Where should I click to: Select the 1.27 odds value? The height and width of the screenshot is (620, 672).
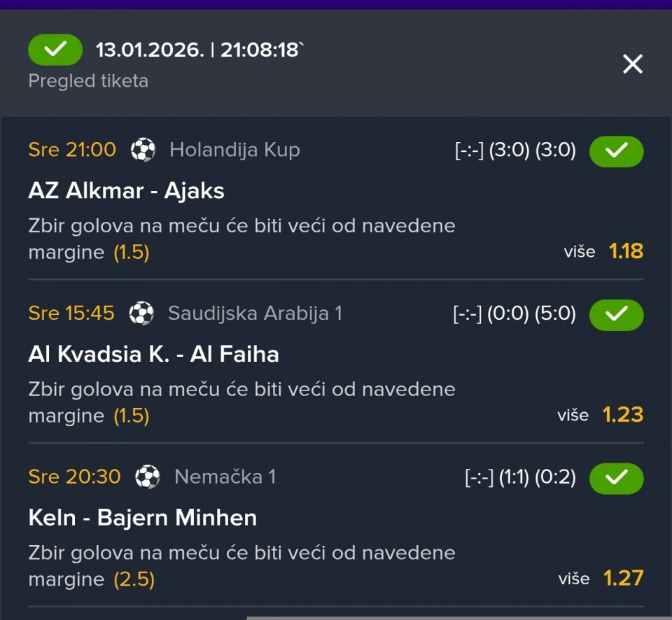coord(623,579)
